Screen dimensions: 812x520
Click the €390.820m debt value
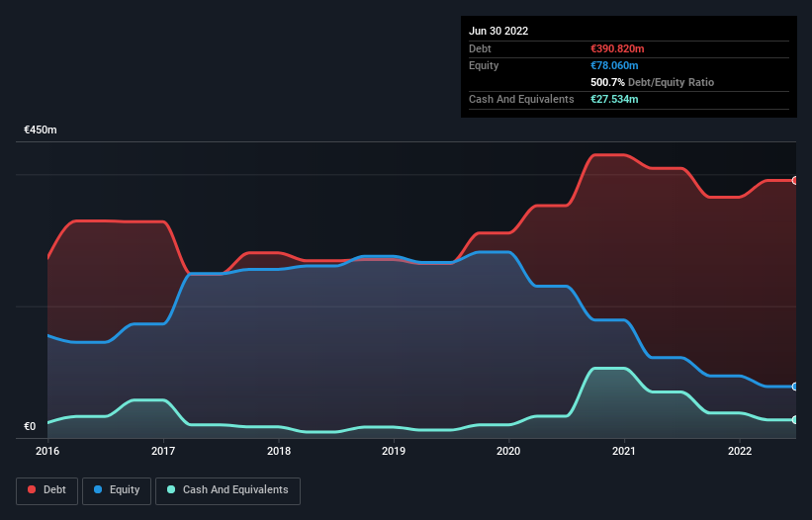[617, 48]
